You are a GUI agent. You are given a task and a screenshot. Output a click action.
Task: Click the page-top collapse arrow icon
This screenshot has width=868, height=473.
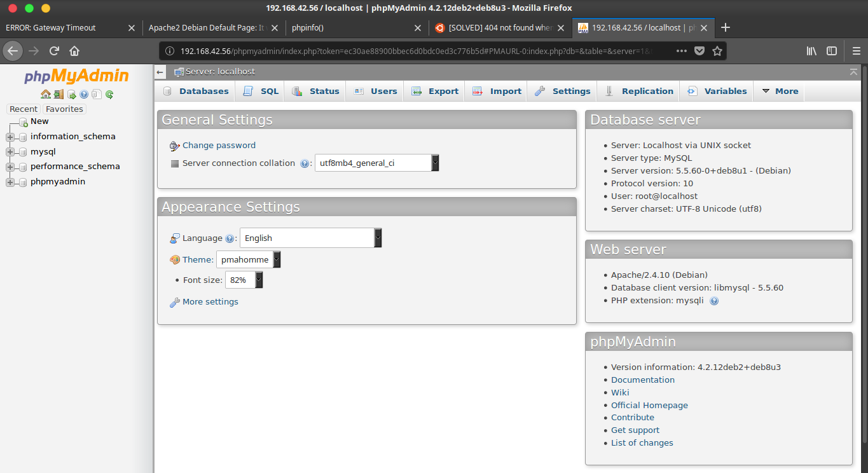(853, 72)
